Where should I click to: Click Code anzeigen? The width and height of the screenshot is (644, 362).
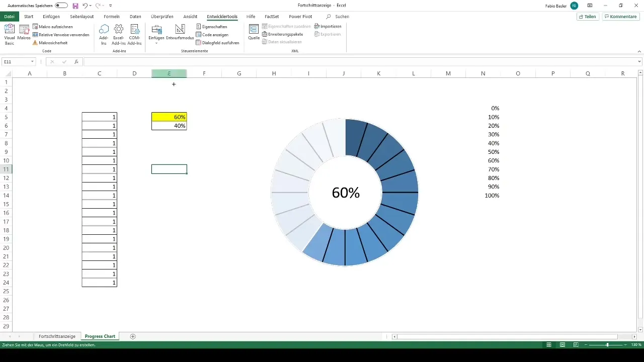click(211, 35)
